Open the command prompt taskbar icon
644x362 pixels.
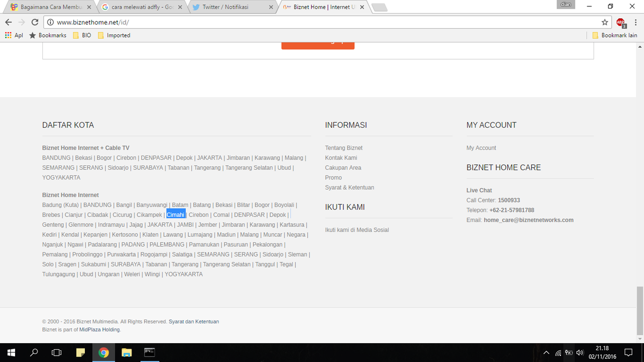(x=150, y=352)
